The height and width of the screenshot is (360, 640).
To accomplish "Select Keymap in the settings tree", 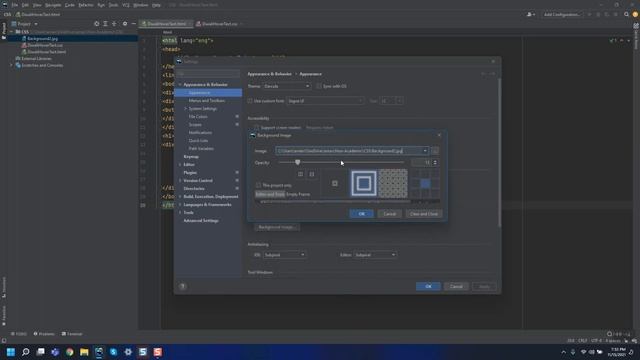I will tap(191, 157).
